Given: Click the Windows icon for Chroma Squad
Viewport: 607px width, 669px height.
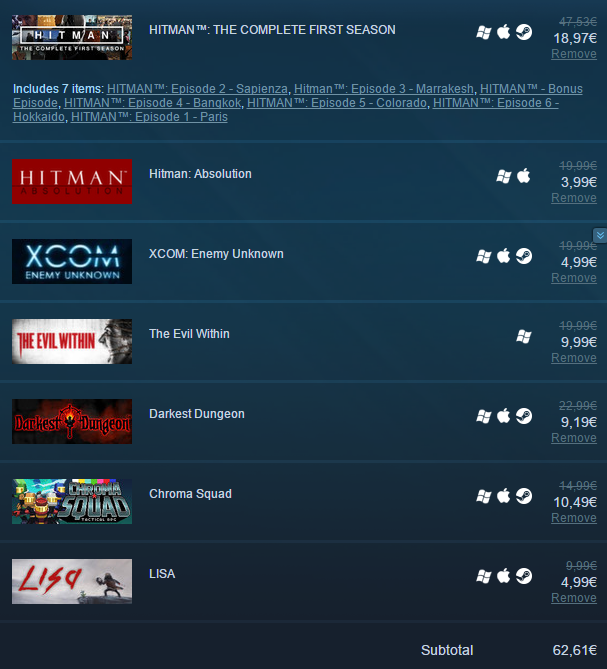Looking at the screenshot, I should point(483,496).
